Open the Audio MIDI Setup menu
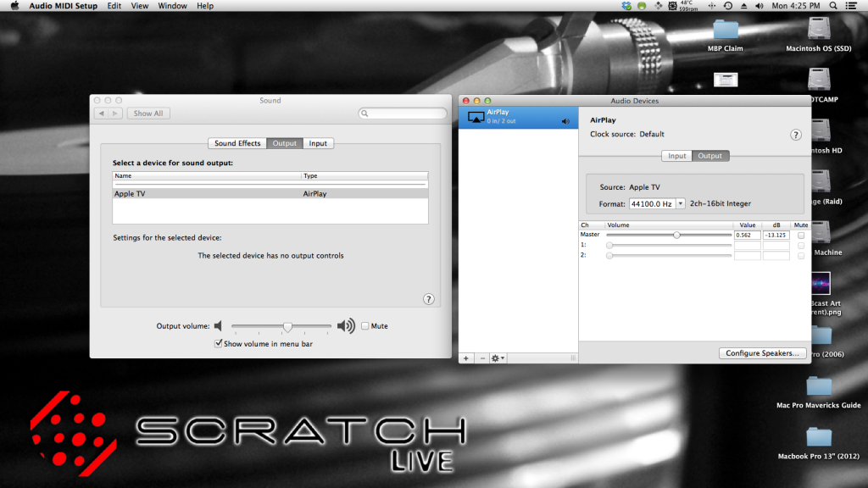 point(63,6)
